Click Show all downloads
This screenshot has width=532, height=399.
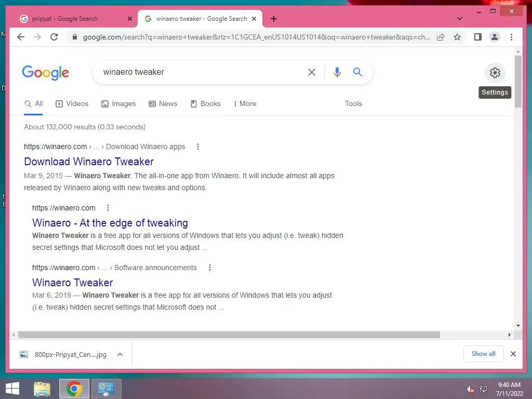click(483, 353)
